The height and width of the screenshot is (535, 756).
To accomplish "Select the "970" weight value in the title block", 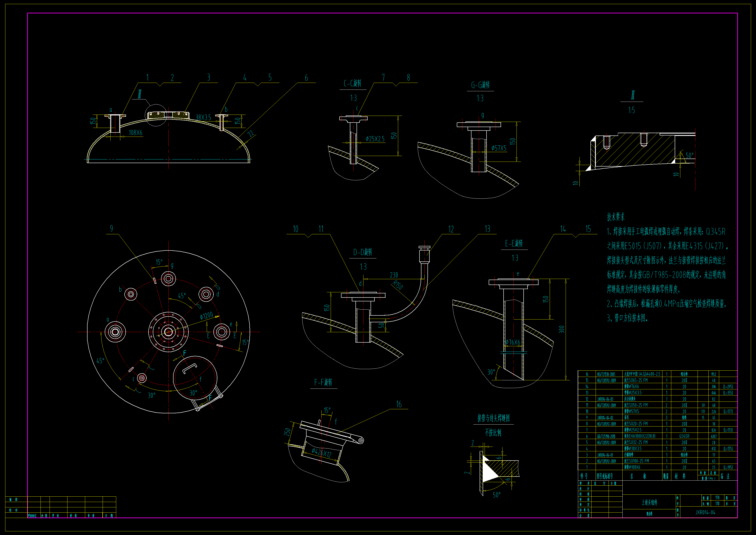I will click(717, 497).
